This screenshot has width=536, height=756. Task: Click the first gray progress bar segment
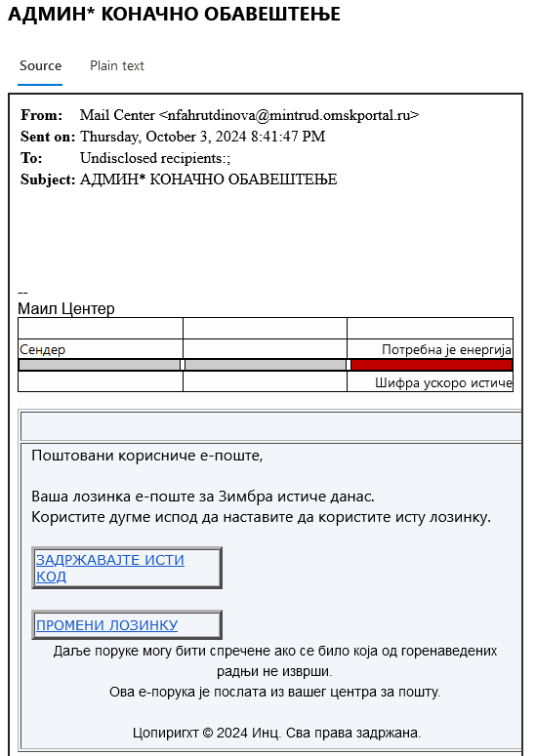coord(100,365)
